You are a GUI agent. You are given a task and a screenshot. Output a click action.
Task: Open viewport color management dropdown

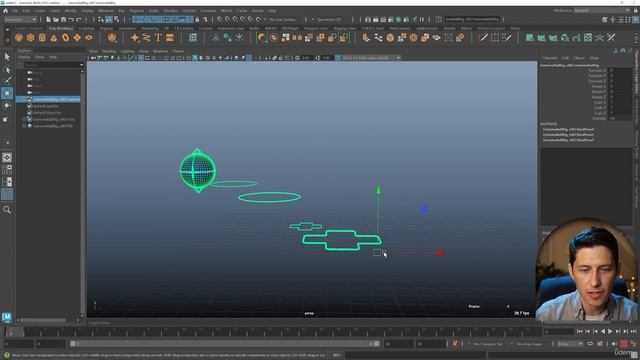371,58
